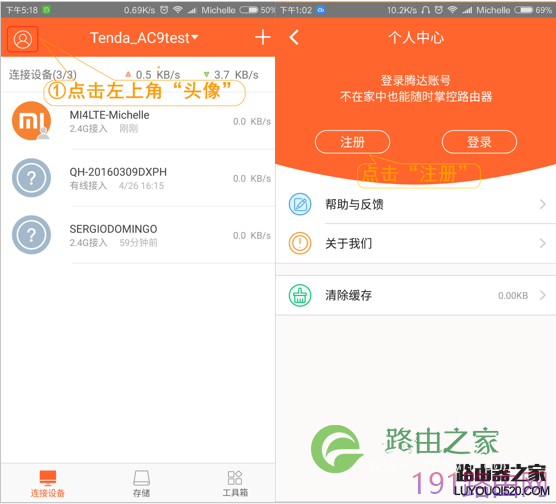This screenshot has width=556, height=504.
Task: Open the Tenda_AC9test router dropdown
Action: coord(144,38)
